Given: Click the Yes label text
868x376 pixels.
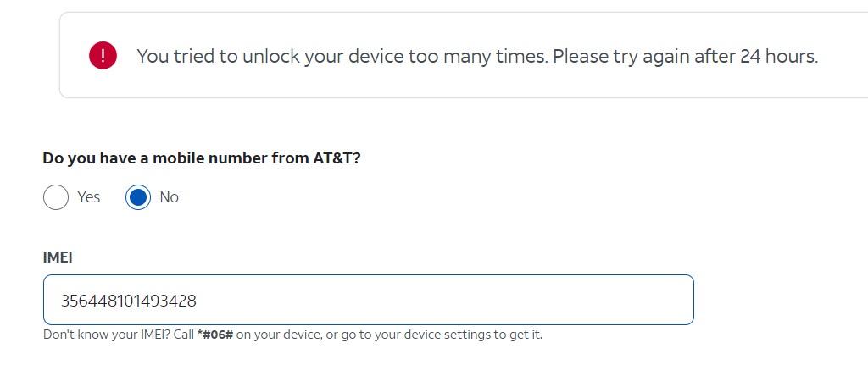Looking at the screenshot, I should coord(88,197).
